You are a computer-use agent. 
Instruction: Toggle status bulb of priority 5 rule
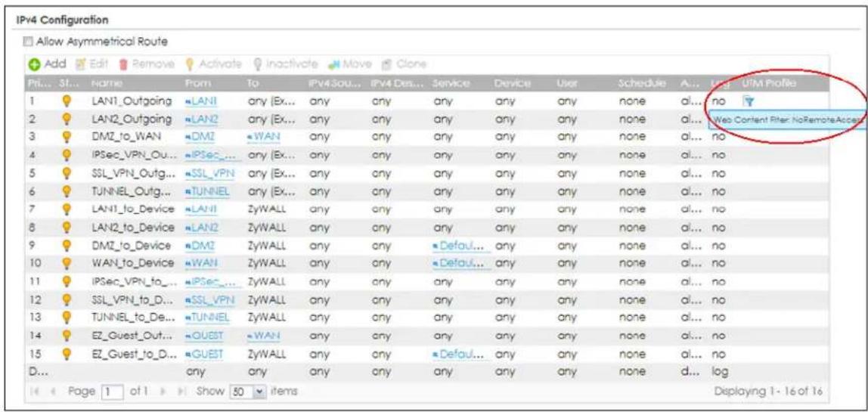tap(68, 172)
